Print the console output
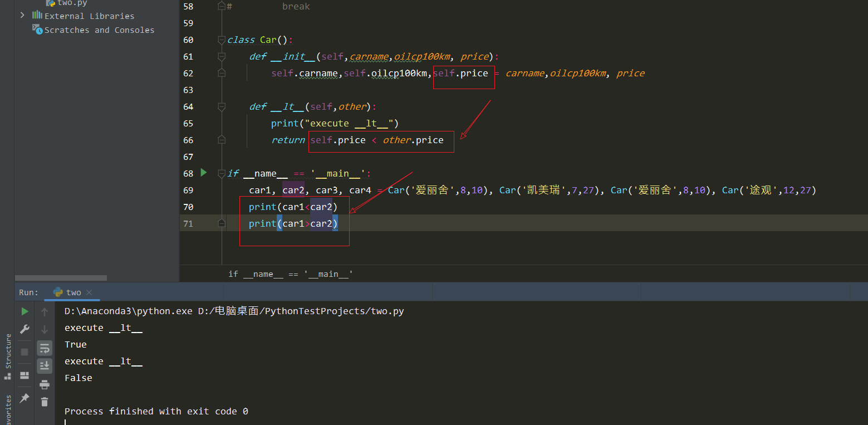Screen dimensions: 868x425 (x=45, y=384)
